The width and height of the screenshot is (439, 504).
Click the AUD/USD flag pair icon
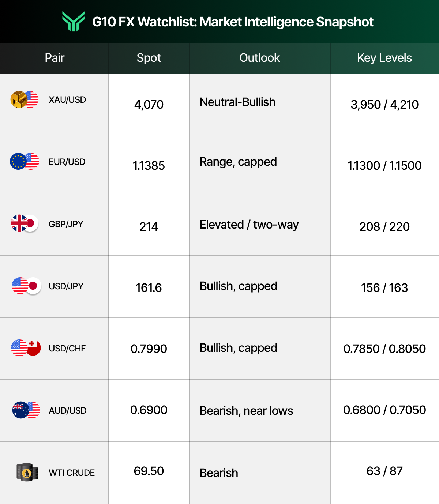(x=26, y=410)
